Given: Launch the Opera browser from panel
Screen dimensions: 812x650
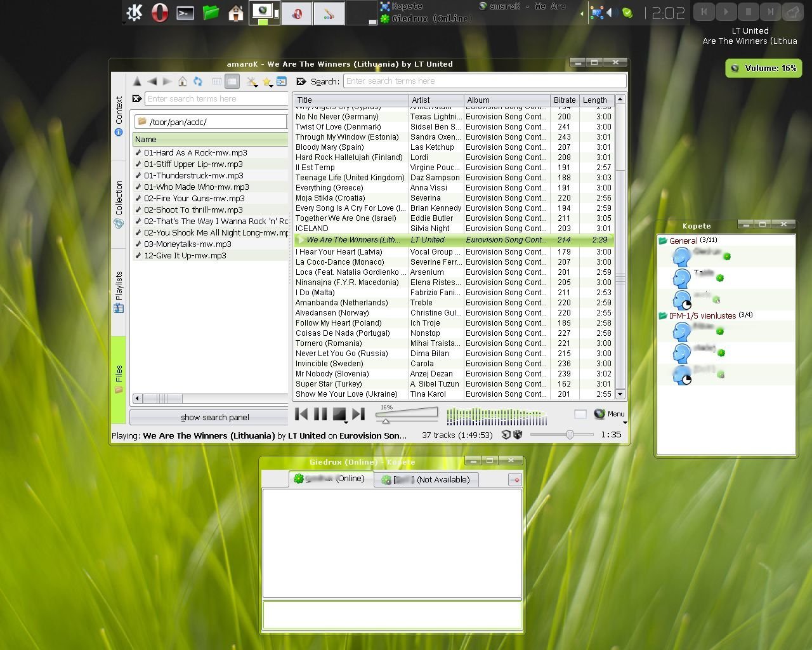Looking at the screenshot, I should pyautogui.click(x=160, y=13).
